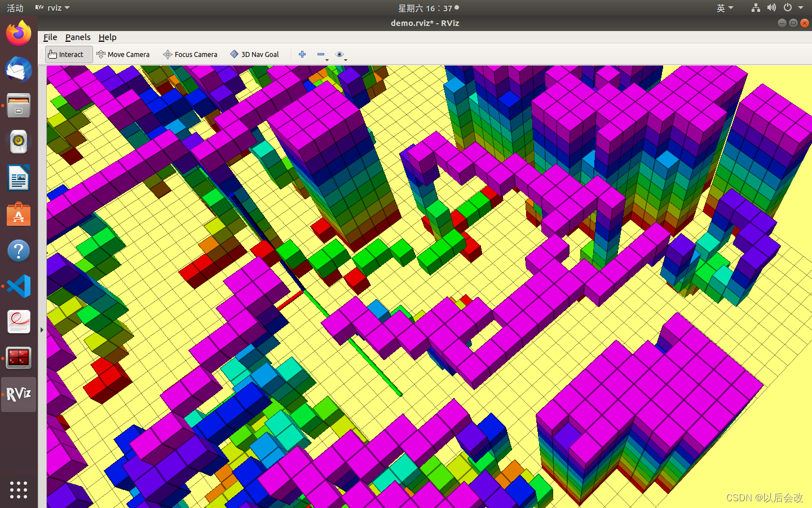
Task: Open the Terminator terminal dock icon
Action: (x=19, y=358)
